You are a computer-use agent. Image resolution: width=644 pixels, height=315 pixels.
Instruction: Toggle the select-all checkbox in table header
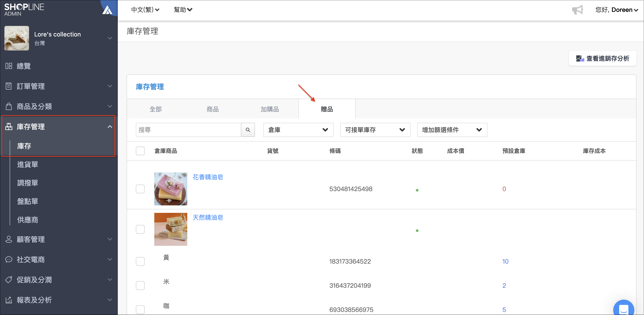(x=140, y=151)
